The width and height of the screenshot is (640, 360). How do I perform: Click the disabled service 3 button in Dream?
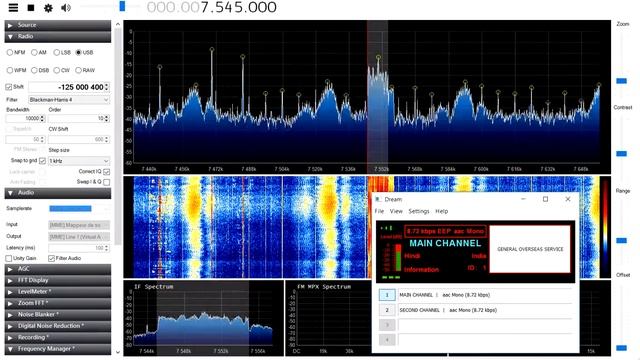(387, 325)
